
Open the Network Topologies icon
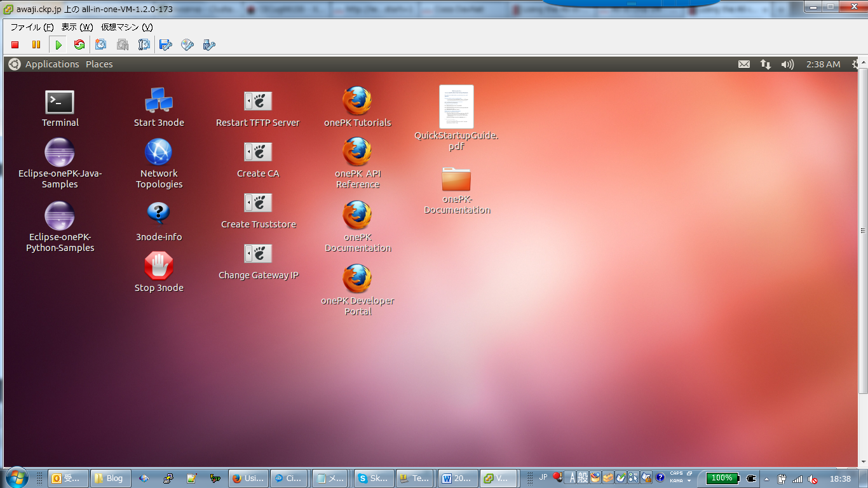[x=159, y=152]
